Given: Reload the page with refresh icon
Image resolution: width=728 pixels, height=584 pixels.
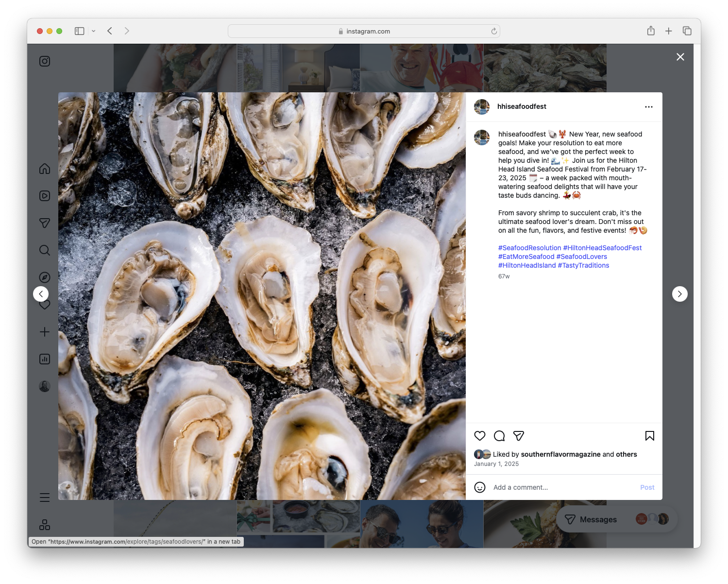Looking at the screenshot, I should (x=494, y=31).
